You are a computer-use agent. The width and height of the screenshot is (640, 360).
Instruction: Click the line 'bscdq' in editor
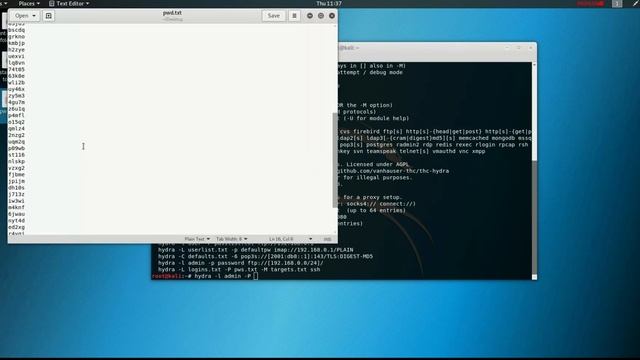coord(17,30)
